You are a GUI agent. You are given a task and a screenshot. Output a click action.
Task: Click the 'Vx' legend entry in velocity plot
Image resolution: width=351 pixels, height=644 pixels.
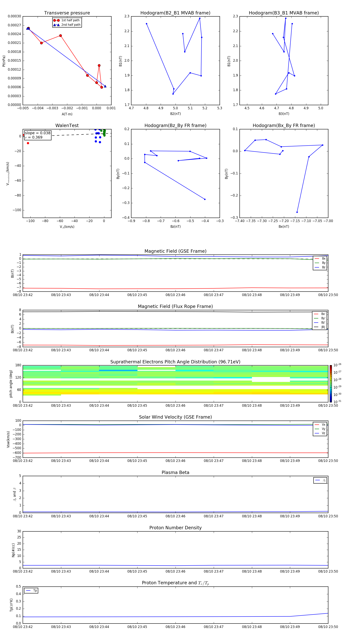click(320, 424)
